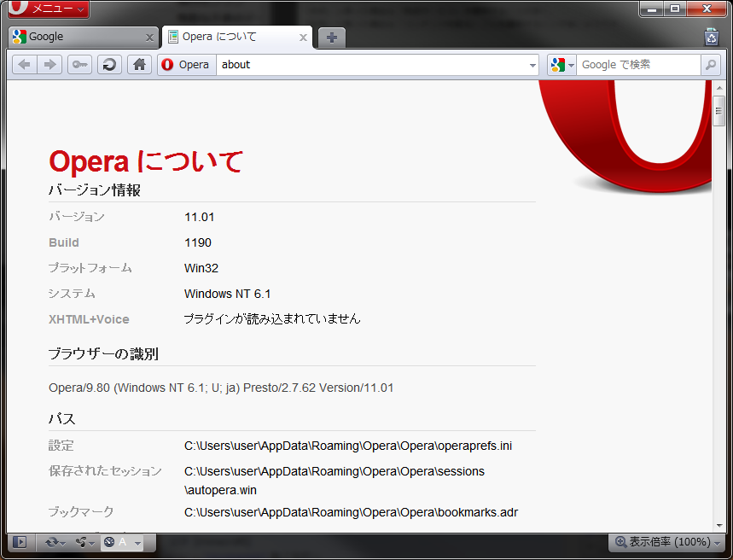Viewport: 733px width, 560px height.
Task: Click the address field showing about
Action: 372,65
